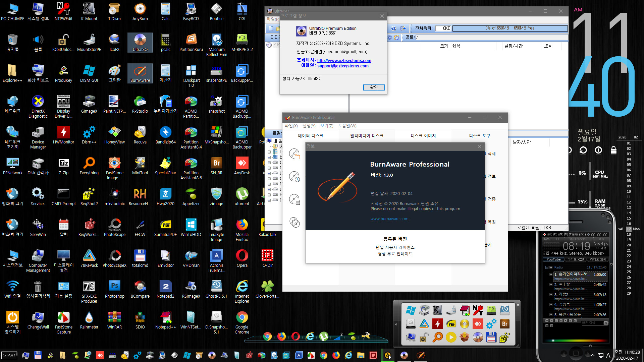Click the player red record button
644x362 pixels.
545,235
